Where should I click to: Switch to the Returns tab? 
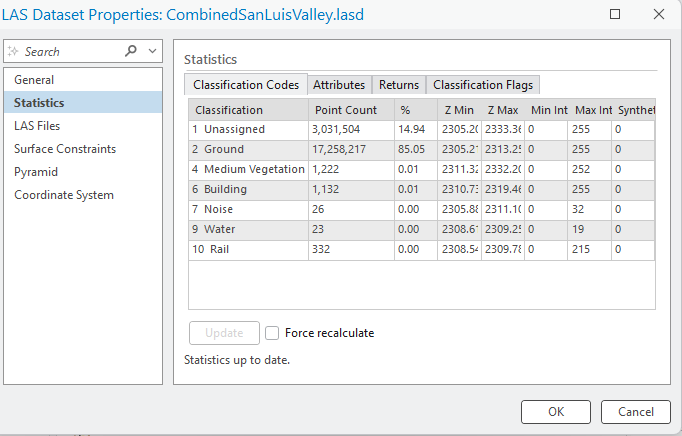[x=398, y=85]
